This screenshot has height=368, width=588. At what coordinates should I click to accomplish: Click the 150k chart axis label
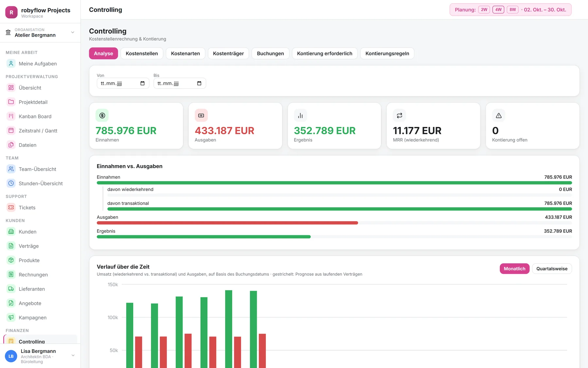pos(113,285)
